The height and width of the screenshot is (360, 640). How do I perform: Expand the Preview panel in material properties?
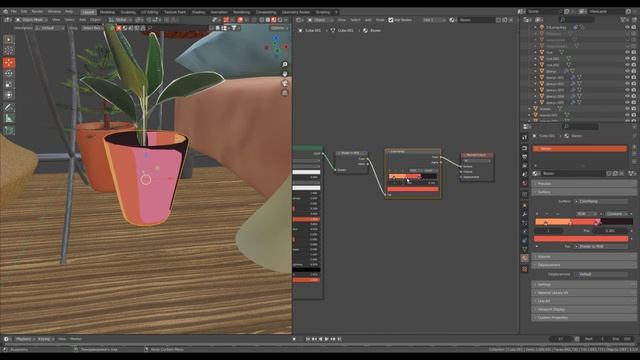(x=583, y=184)
